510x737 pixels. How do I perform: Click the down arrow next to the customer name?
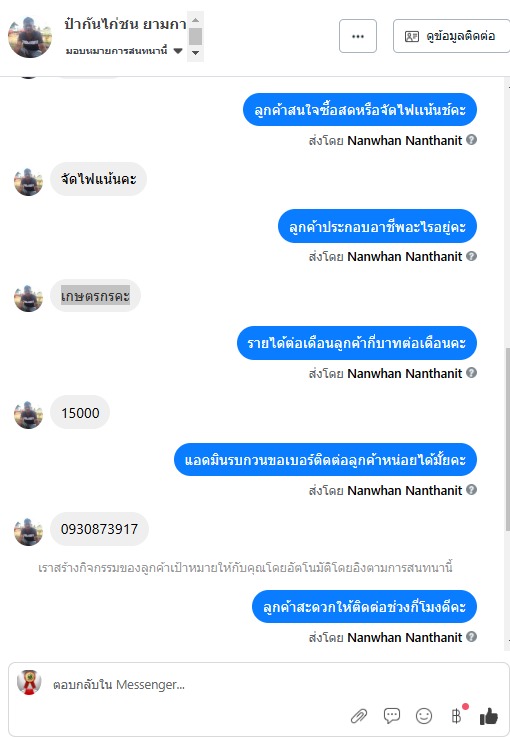pos(196,53)
